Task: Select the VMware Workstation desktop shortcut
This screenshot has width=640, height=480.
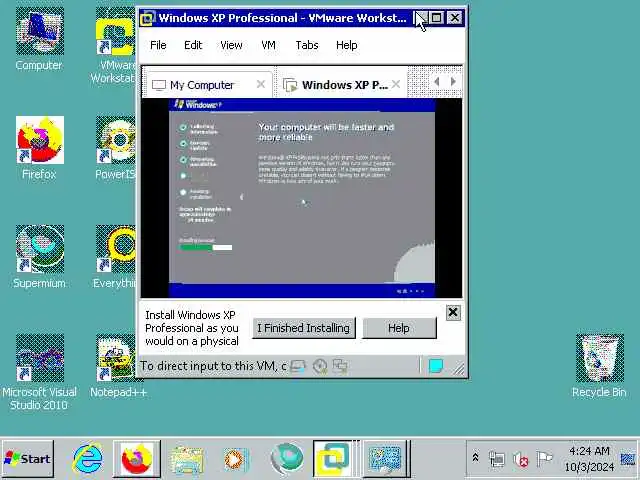Action: [115, 45]
